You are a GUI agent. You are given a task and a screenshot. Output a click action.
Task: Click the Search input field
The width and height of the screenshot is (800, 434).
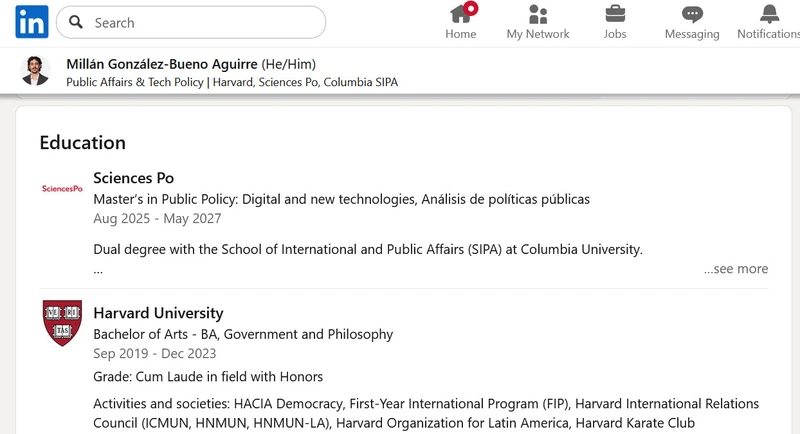(x=200, y=22)
